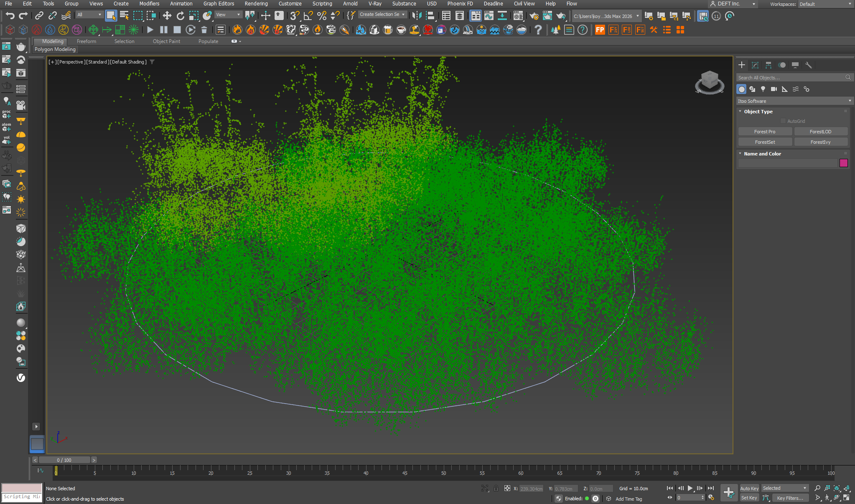Click the ForestIvy button

[x=820, y=142]
